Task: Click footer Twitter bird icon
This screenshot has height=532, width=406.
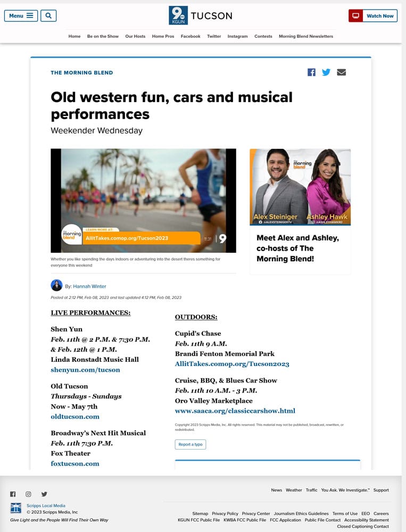Action: (44, 494)
